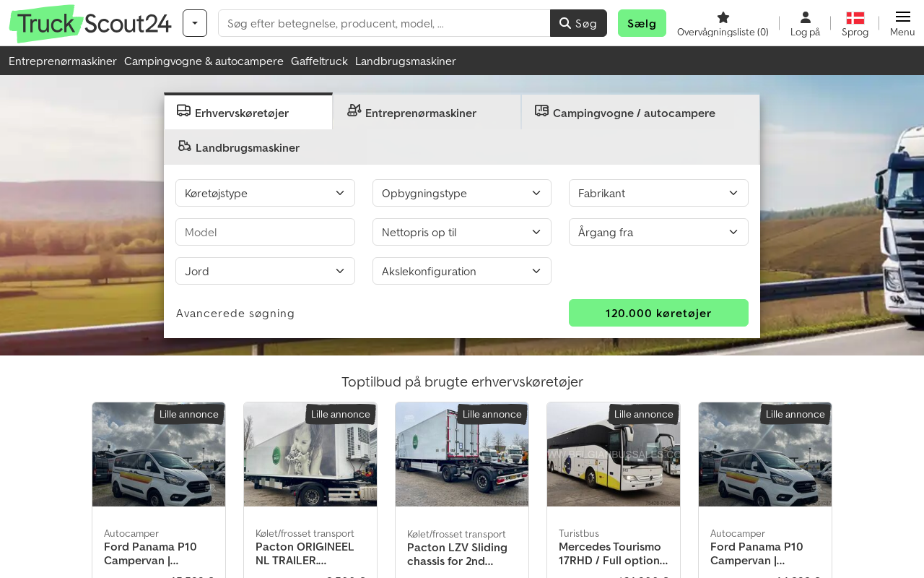Expand the Nettopris op til dropdown
This screenshot has height=578, width=924.
462,232
